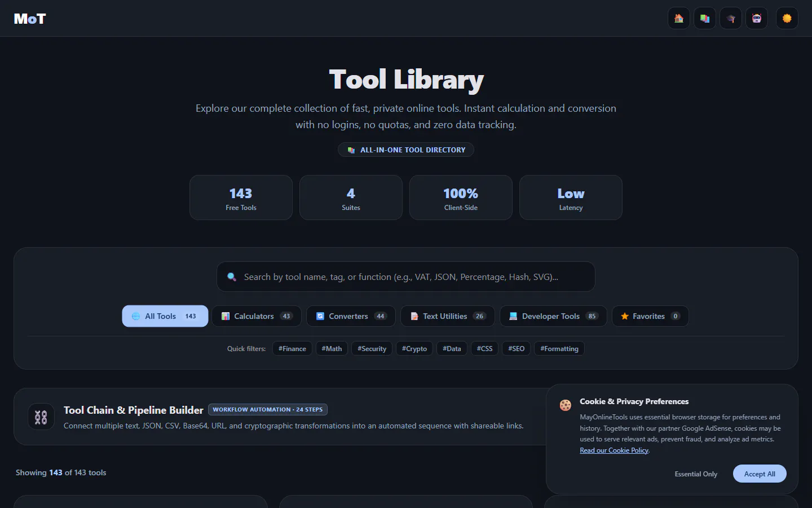Toggle the sun light-mode theme button
The width and height of the screenshot is (812, 508).
pos(787,19)
